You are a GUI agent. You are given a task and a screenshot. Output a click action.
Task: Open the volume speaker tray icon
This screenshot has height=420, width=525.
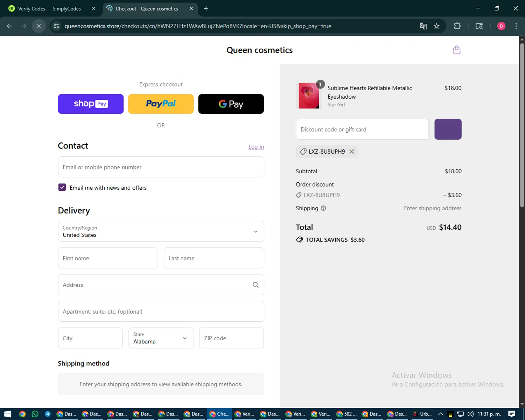470,414
